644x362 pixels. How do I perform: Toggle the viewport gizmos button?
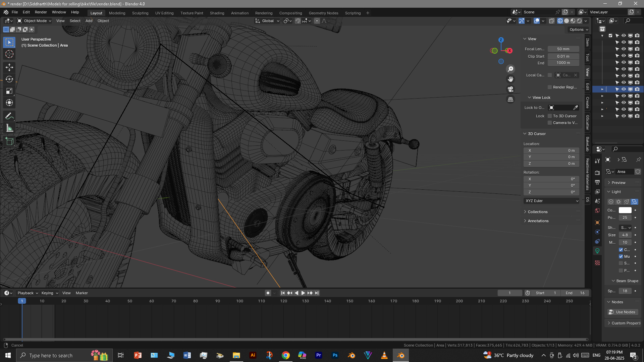[522, 21]
